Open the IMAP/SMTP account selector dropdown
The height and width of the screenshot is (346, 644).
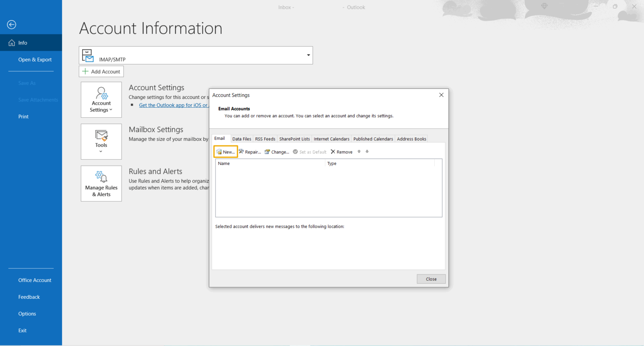[x=308, y=55]
